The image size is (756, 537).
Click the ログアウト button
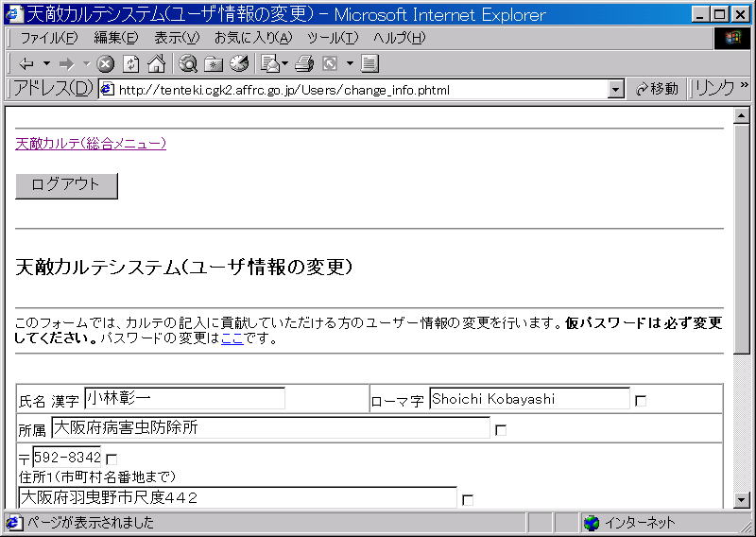tap(66, 185)
